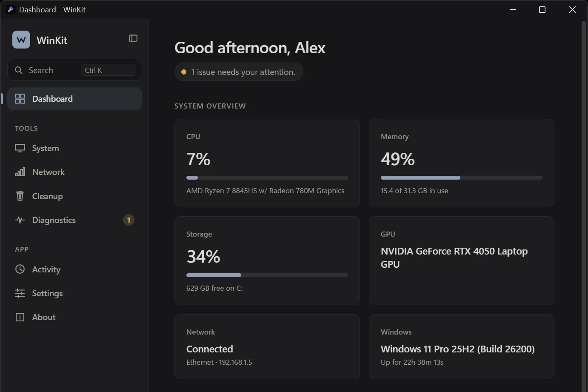Click the About info icon
The height and width of the screenshot is (392, 588).
click(20, 317)
